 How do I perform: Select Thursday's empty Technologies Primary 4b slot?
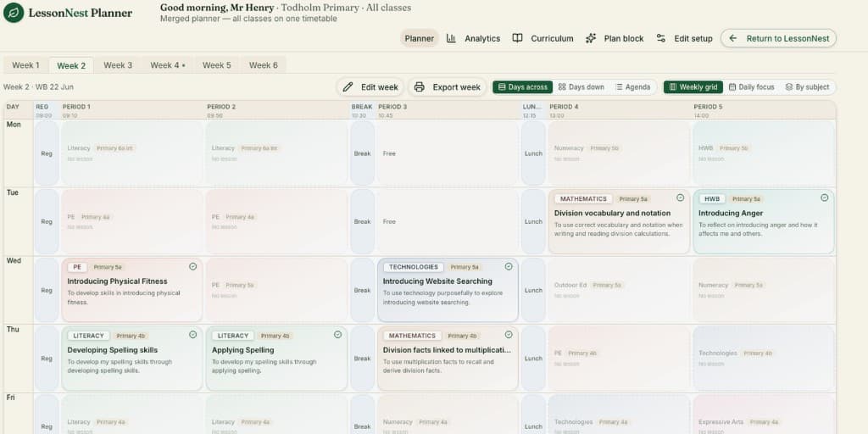click(x=764, y=359)
